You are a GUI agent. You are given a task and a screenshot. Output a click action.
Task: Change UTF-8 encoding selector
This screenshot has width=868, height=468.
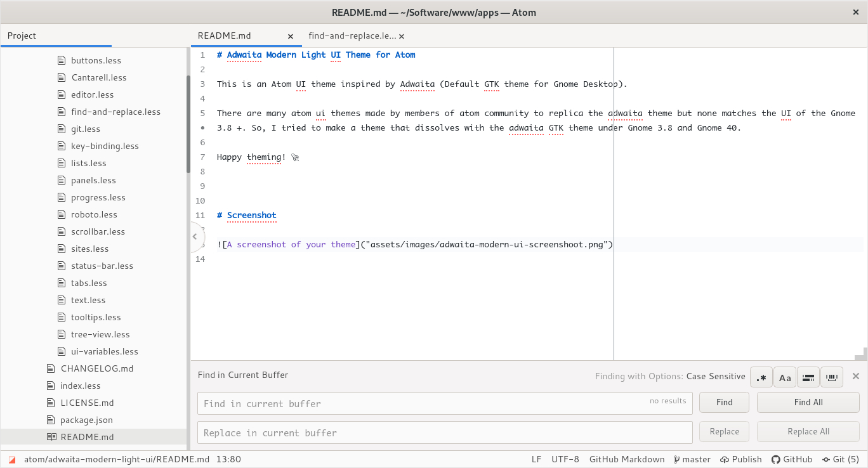[565, 459]
